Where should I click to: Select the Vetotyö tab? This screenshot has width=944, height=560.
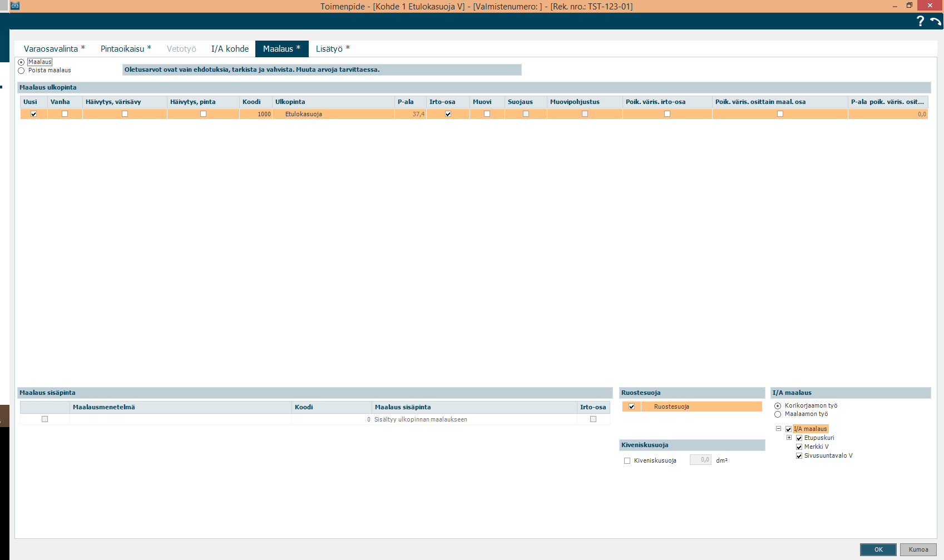181,49
